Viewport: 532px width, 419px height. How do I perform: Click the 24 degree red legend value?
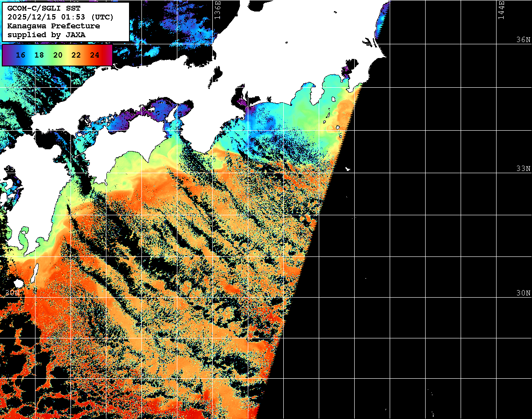tap(94, 55)
